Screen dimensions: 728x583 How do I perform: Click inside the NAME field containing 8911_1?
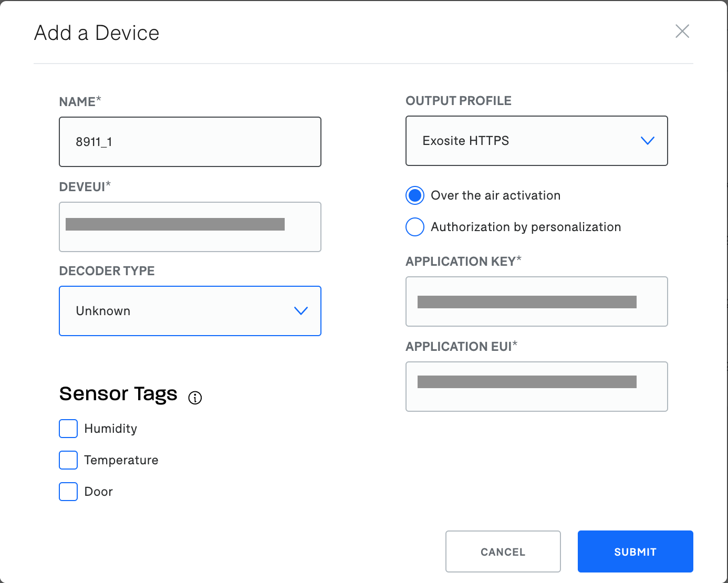click(190, 142)
